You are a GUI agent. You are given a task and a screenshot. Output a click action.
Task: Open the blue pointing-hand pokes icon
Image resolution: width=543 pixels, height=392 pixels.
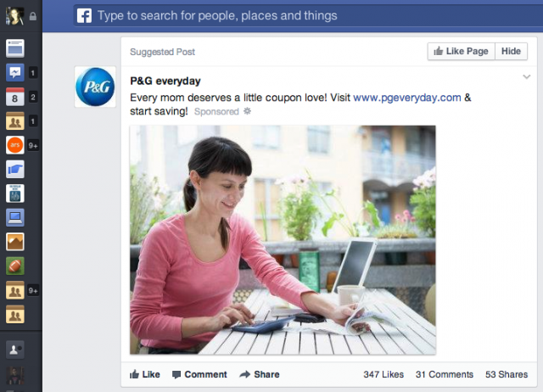15,170
